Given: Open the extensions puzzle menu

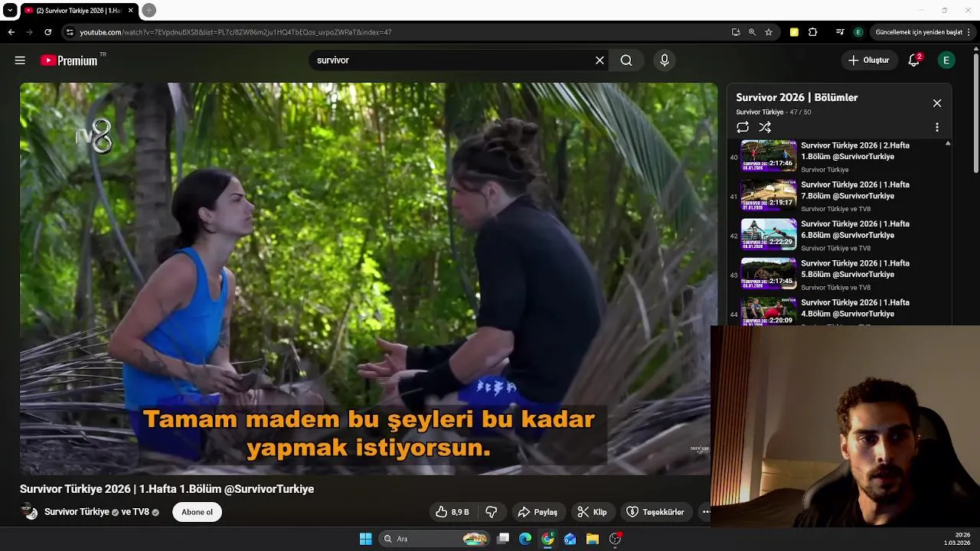Looking at the screenshot, I should click(x=813, y=32).
